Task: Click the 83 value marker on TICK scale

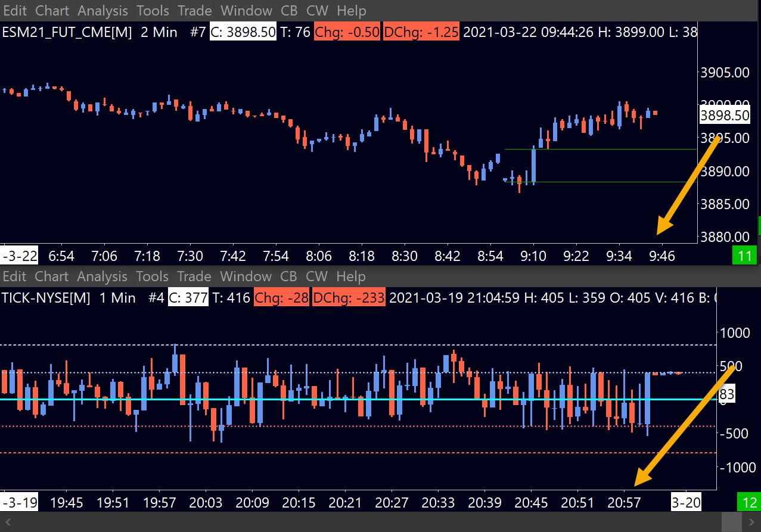Action: click(x=727, y=394)
